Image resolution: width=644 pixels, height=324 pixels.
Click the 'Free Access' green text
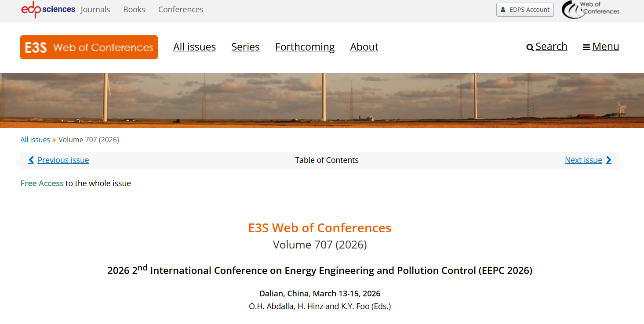pos(42,183)
